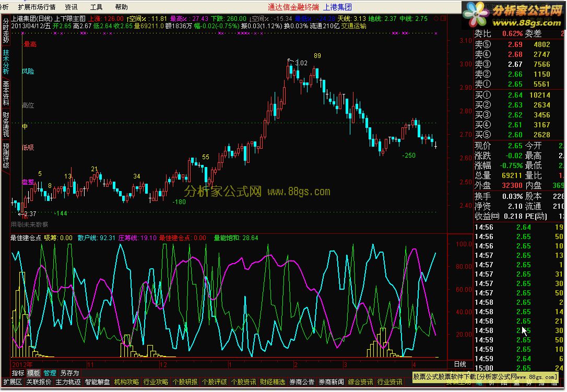Click the 上港集团(日线) 上下限主图 chart title
Viewport: 567px width, 392px height.
pyautogui.click(x=49, y=18)
